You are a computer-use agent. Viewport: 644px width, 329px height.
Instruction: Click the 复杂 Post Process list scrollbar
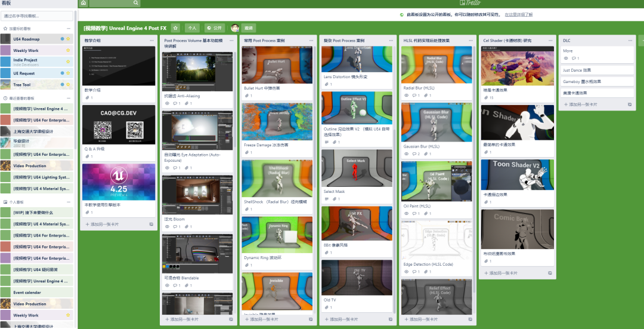tap(395, 222)
